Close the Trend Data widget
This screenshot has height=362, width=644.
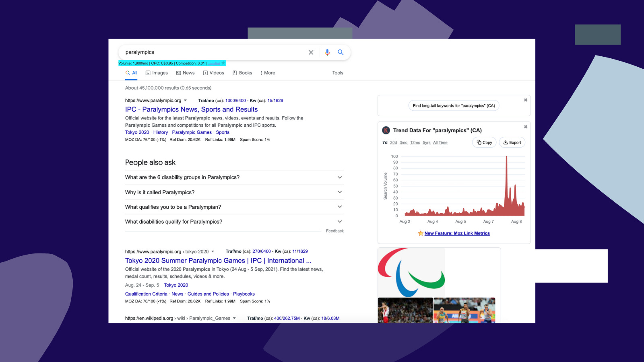pos(526,127)
